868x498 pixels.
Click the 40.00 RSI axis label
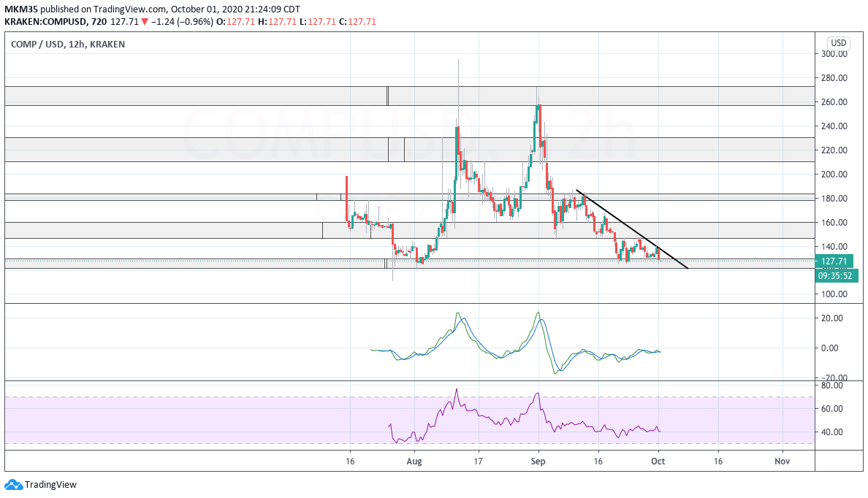(831, 432)
